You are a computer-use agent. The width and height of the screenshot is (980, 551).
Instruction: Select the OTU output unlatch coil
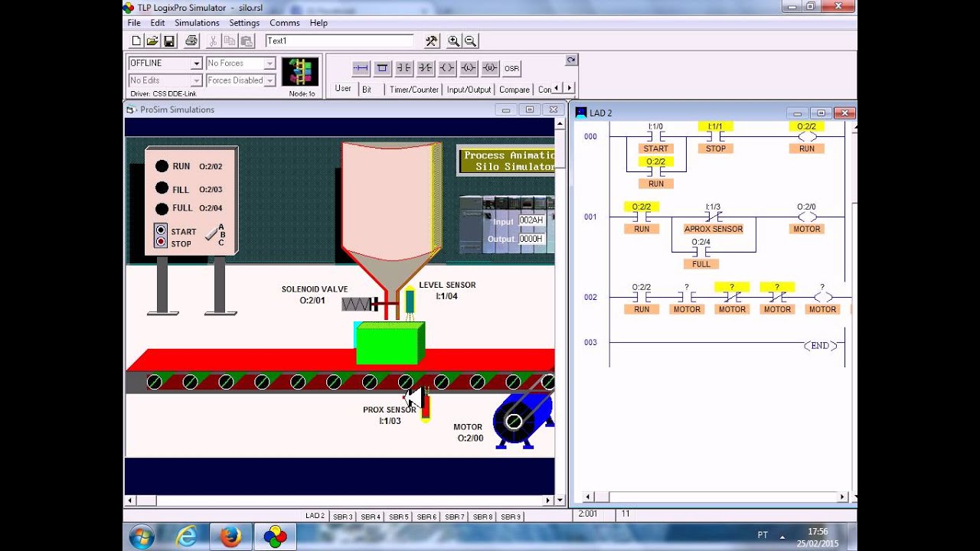[490, 68]
